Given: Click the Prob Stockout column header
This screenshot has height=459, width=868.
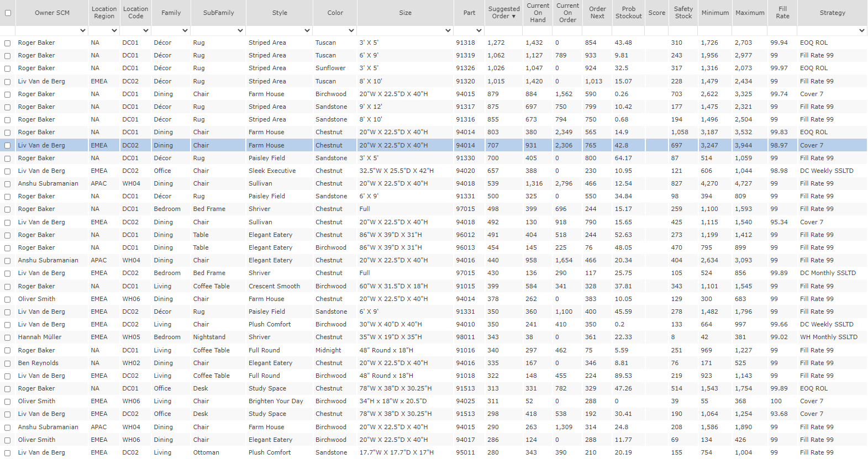Looking at the screenshot, I should click(628, 13).
